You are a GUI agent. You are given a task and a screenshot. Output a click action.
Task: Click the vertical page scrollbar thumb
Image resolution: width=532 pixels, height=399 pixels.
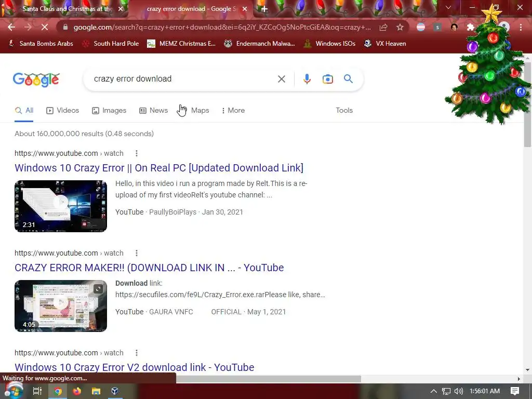tap(528, 104)
